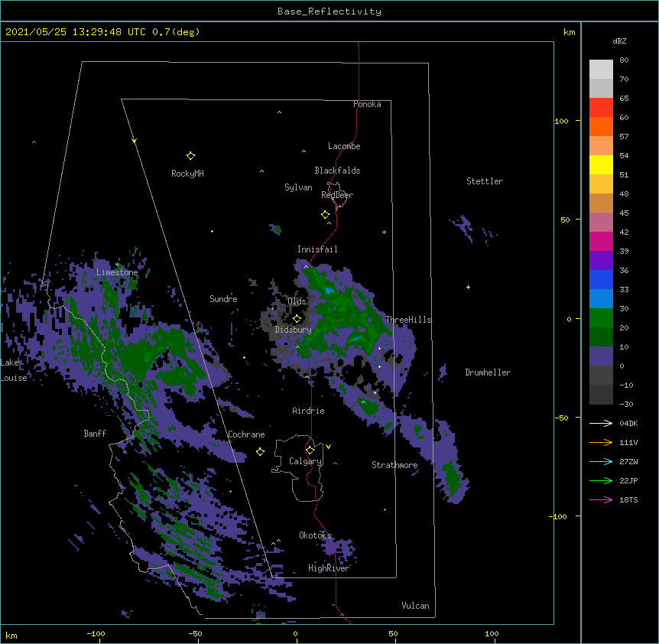Click the Drumheller city label
659x644 pixels.
[x=488, y=372]
